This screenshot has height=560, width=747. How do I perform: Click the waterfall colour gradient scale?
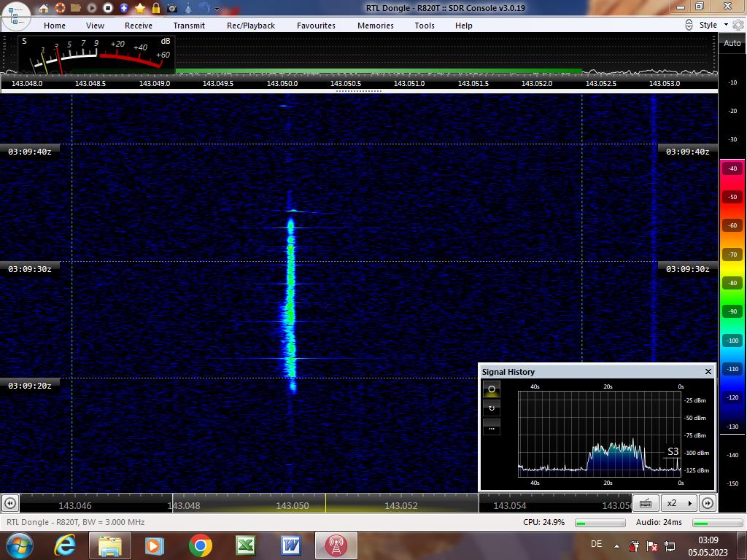(x=732, y=295)
